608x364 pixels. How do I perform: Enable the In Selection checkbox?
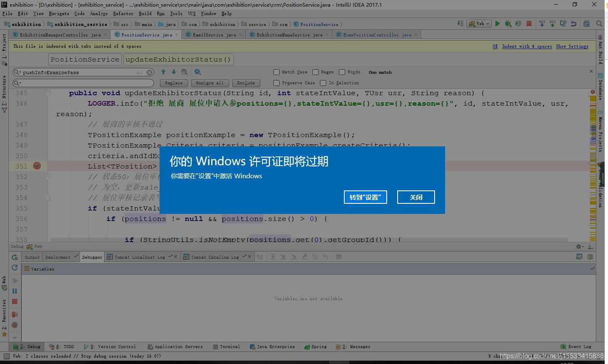click(323, 83)
